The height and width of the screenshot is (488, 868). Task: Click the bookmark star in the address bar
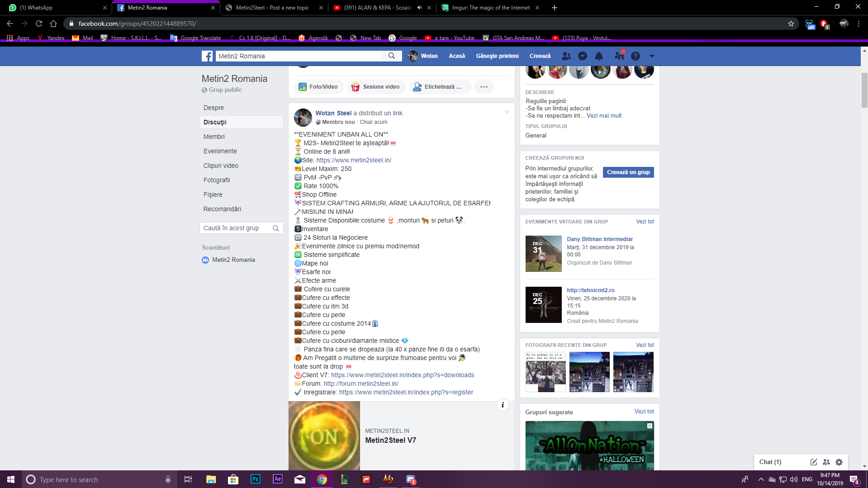click(791, 24)
